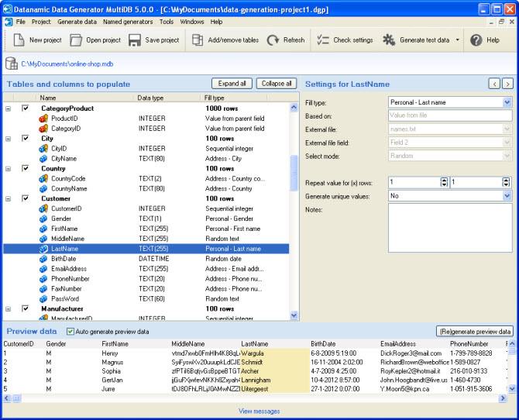Click the column icon next to FaxNumber

coord(43,288)
